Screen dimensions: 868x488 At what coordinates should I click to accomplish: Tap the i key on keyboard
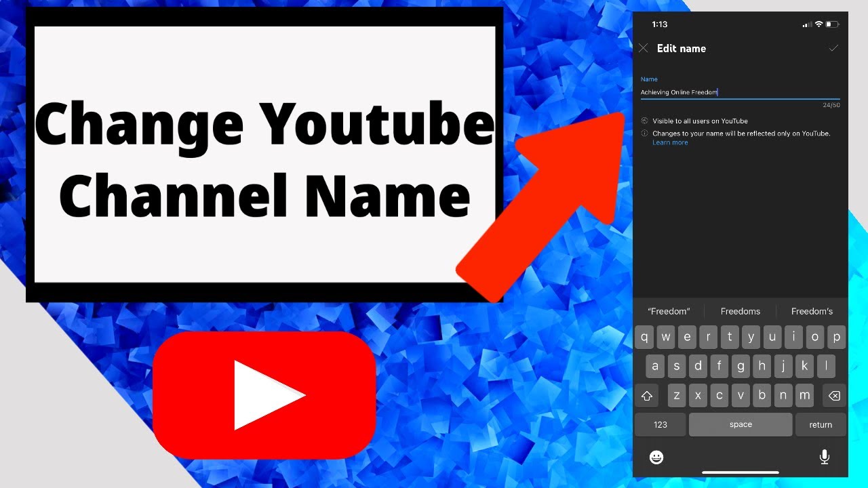pyautogui.click(x=793, y=337)
